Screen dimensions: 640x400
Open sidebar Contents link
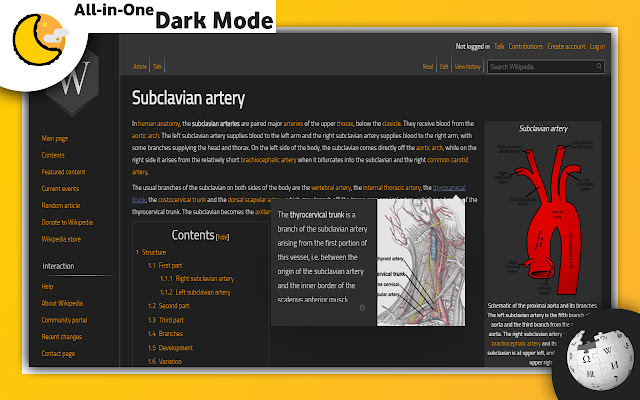pyautogui.click(x=53, y=155)
